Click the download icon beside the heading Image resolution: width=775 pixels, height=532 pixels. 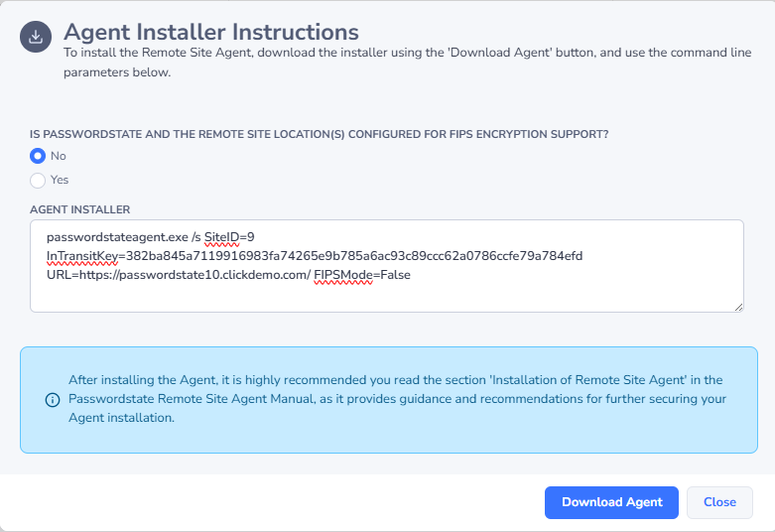click(x=36, y=37)
